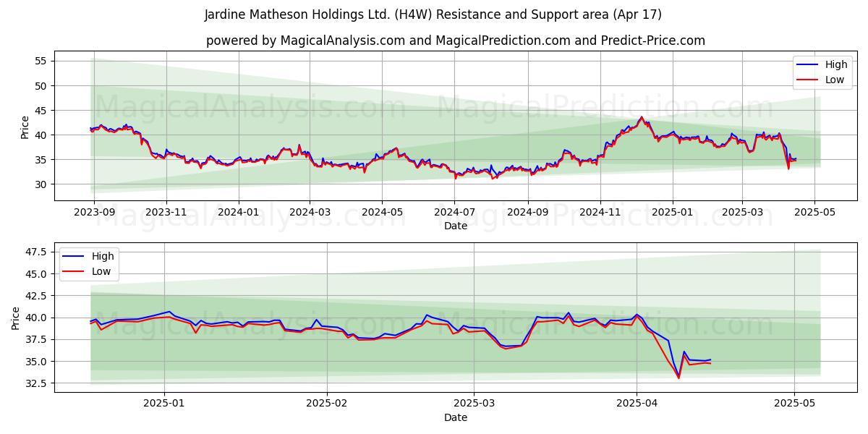Click the '2024-07' date tick label
The height and width of the screenshot is (434, 868).
pyautogui.click(x=454, y=211)
